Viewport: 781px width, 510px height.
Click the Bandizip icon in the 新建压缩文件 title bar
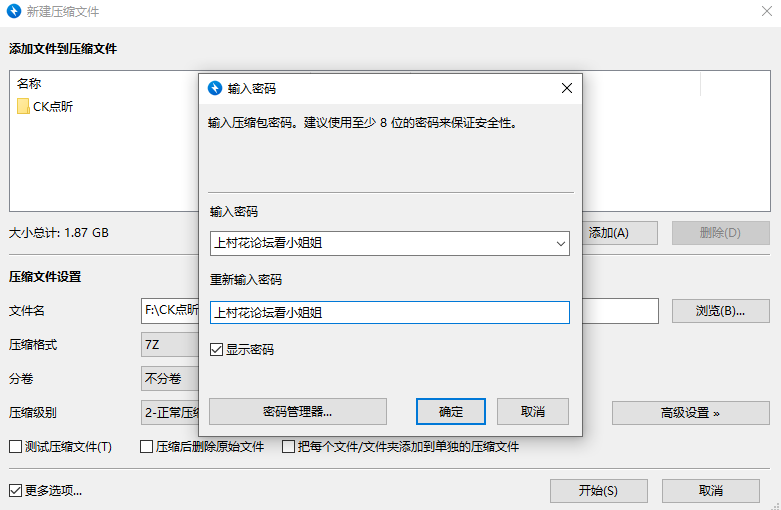coord(16,12)
